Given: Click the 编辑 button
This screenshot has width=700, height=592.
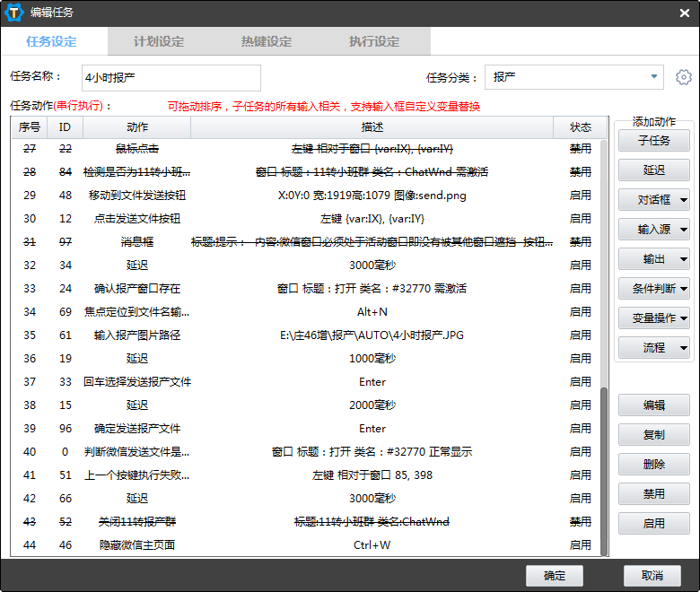Looking at the screenshot, I should click(x=653, y=405).
